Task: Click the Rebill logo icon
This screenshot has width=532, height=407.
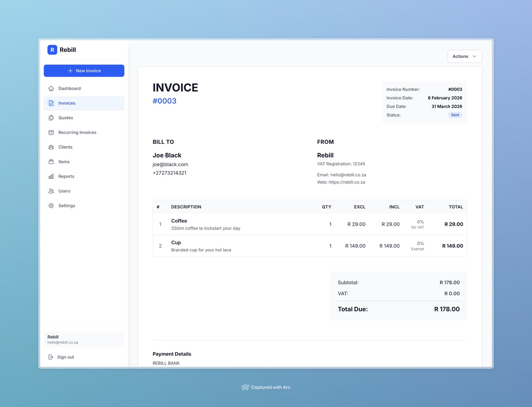Action: tap(52, 50)
